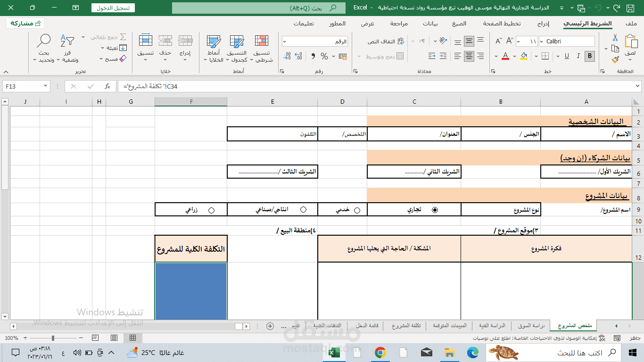The image size is (644, 362).
Task: Apply percent style
Action: tap(324, 56)
